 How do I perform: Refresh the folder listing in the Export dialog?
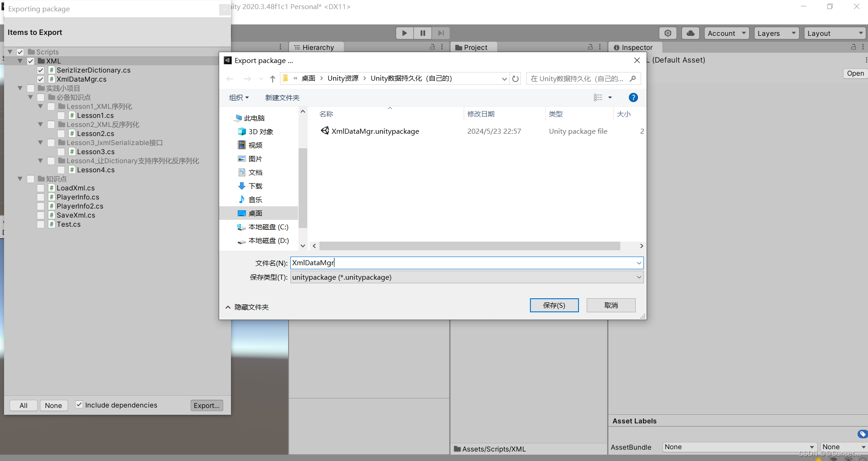click(x=515, y=79)
